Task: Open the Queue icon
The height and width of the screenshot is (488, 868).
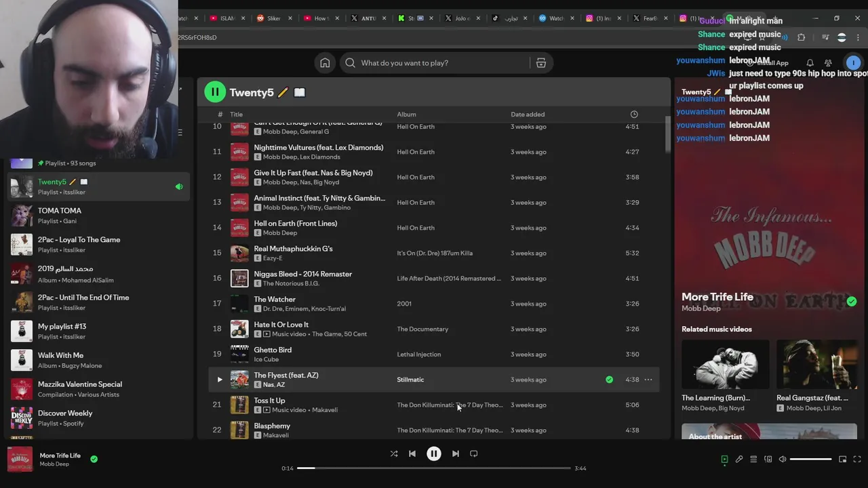Action: [753, 460]
